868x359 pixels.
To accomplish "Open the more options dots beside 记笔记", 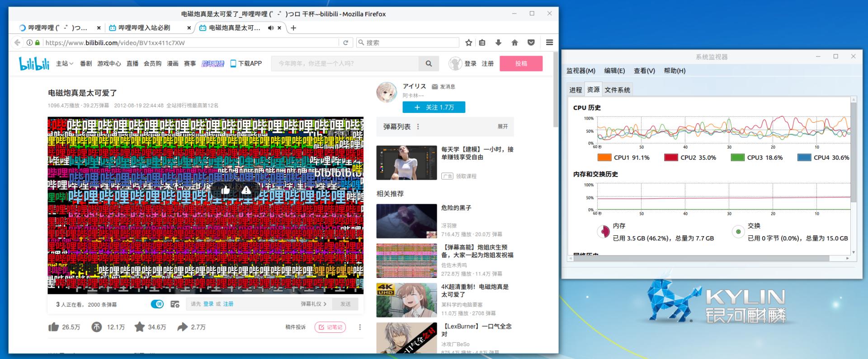I will (360, 327).
